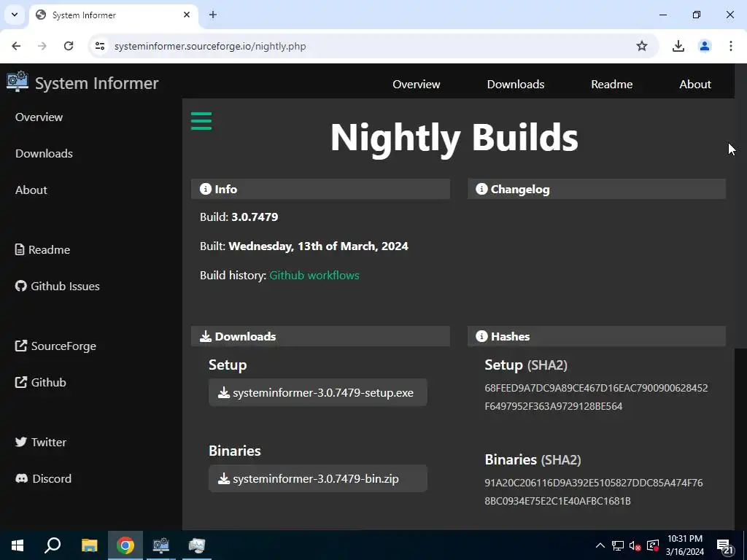Open Windows taskbar search
This screenshot has height=560, width=747.
(53, 545)
